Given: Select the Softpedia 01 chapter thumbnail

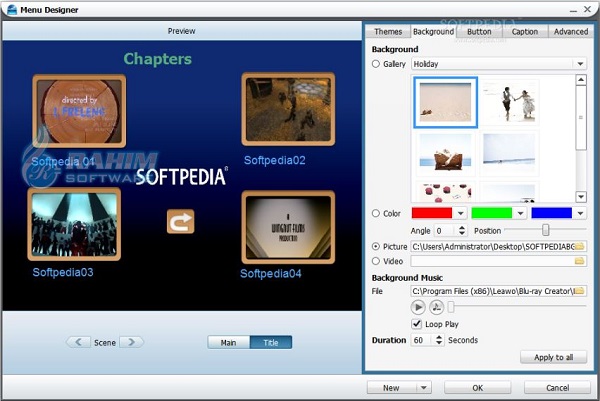Looking at the screenshot, I should (79, 111).
